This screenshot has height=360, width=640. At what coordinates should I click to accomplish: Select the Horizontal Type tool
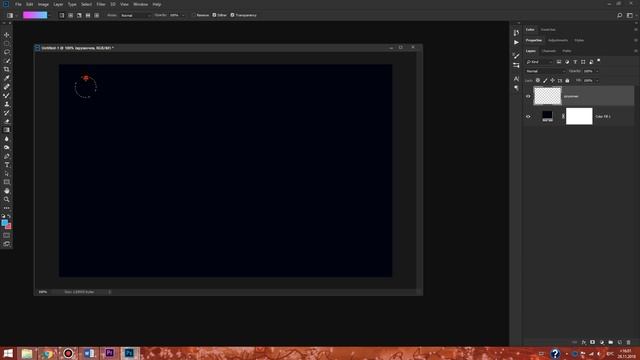(7, 165)
